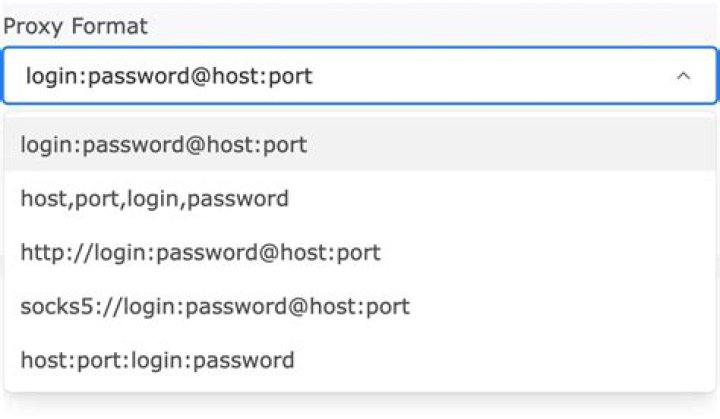
Task: Pick http://login:password@host:port format
Action: (360, 252)
